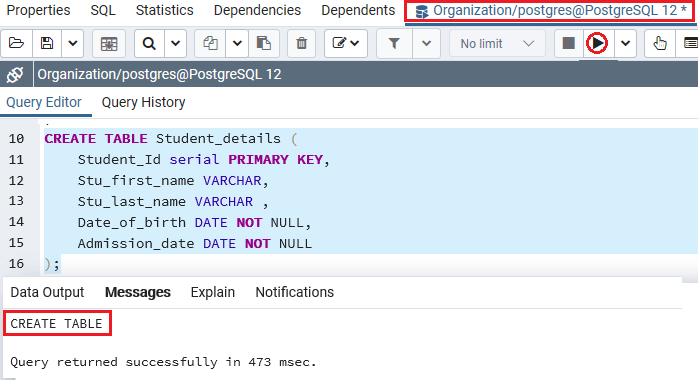The image size is (698, 380).
Task: Open the No limit rows dropdown
Action: click(x=497, y=44)
